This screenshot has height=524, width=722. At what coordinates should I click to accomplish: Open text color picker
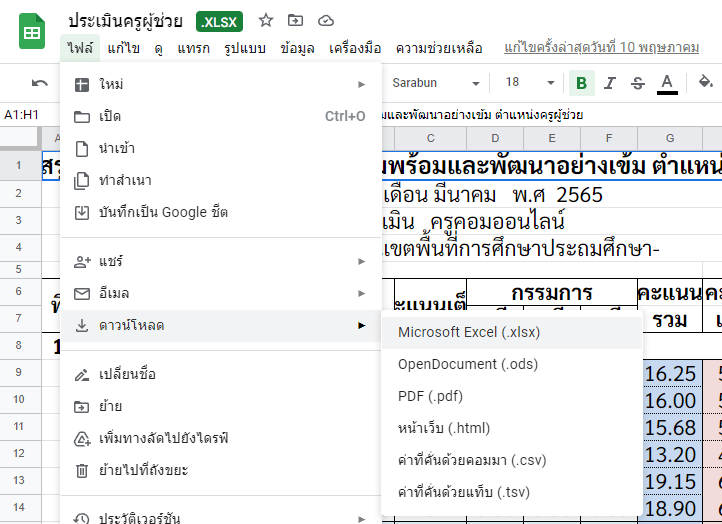667,84
